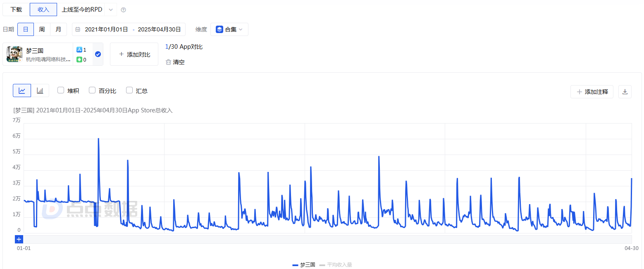Screen dimensions: 644x269
Task: Select the 周 date granularity
Action: 42,29
